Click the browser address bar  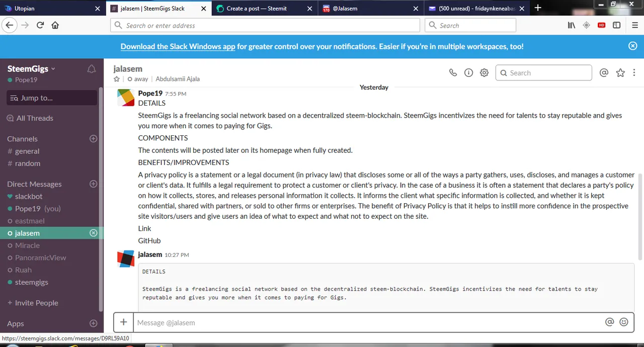[x=265, y=25]
